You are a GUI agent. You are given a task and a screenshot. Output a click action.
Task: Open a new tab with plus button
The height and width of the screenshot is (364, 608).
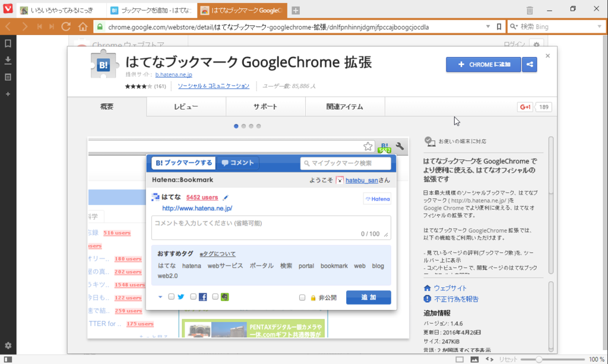coord(296,11)
